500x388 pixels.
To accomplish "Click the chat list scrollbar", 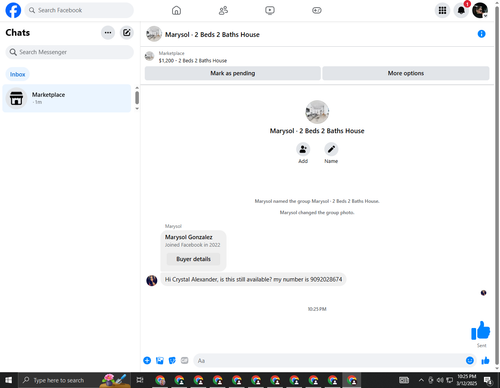I will point(137,98).
